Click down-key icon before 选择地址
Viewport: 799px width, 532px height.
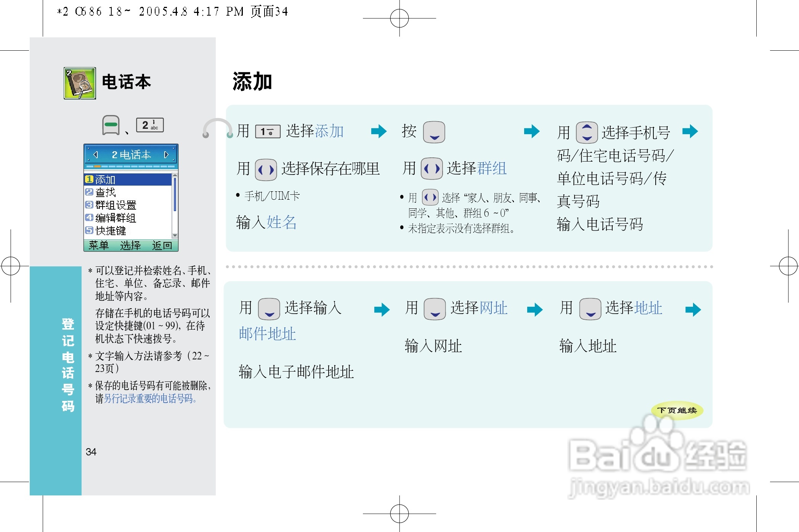590,309
